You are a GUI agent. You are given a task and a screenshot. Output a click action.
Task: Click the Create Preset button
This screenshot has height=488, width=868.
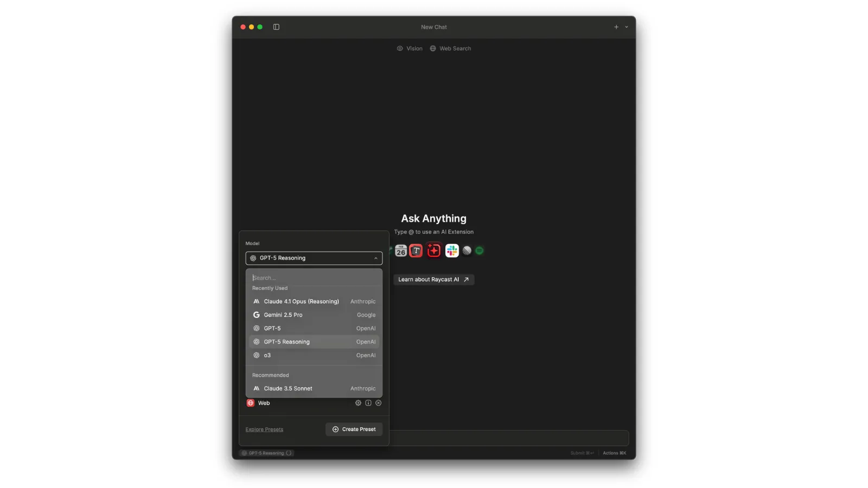(354, 429)
